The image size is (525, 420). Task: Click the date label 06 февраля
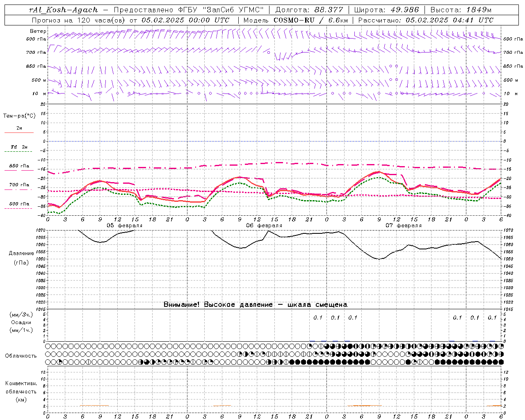(x=264, y=226)
